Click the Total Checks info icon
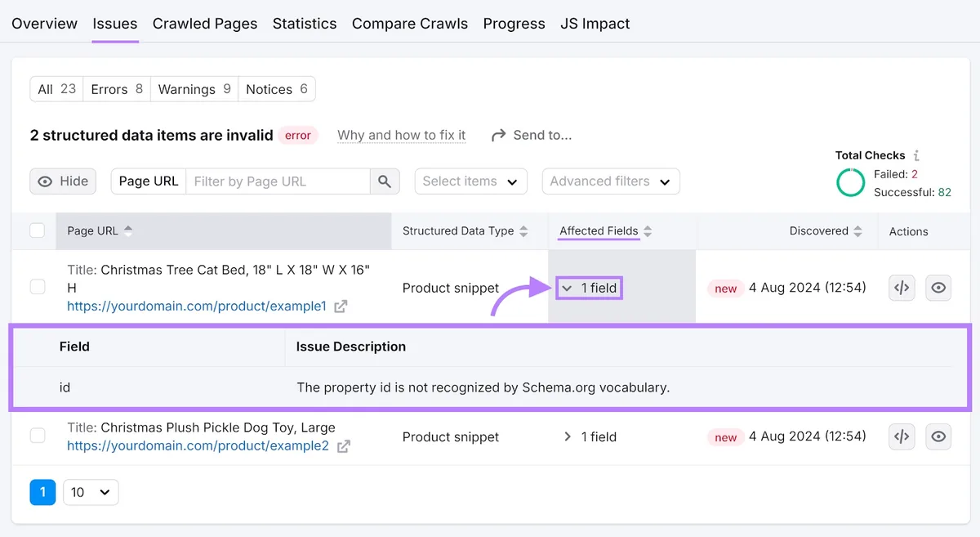The image size is (980, 537). [x=916, y=155]
